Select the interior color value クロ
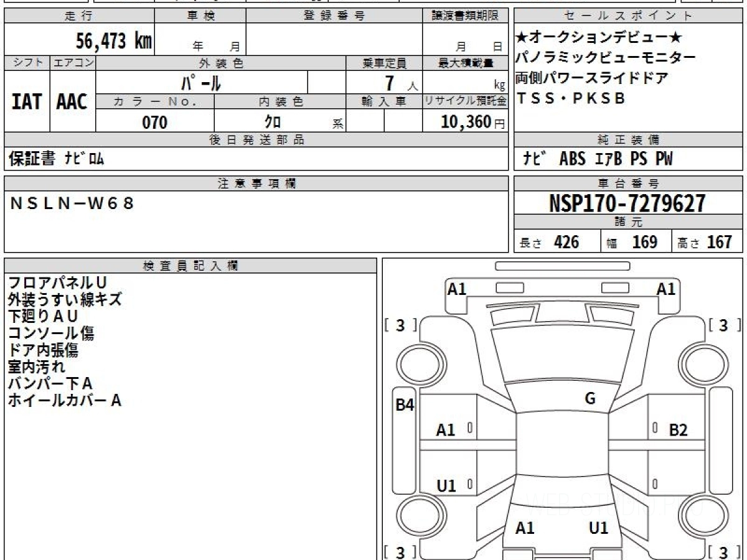Viewport: 747px width, 560px height. point(273,123)
